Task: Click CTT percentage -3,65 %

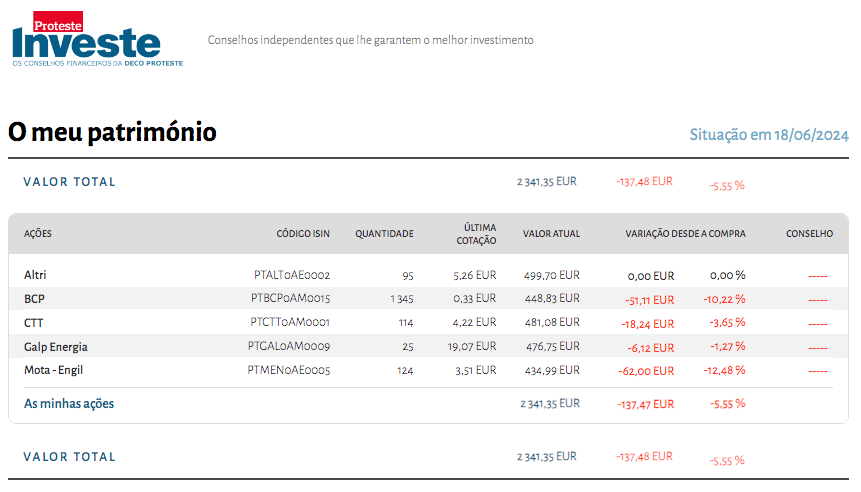Action: pos(727,322)
